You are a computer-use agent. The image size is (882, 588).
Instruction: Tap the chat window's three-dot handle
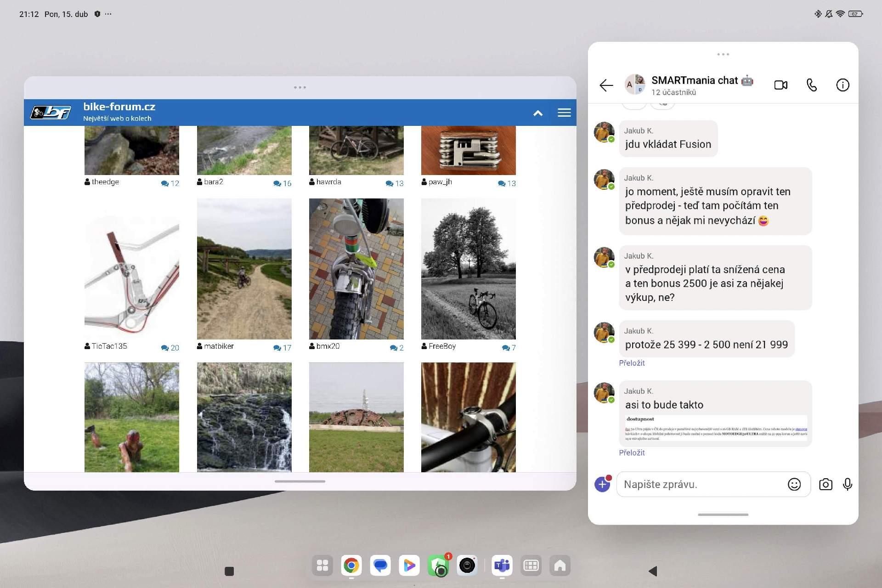(723, 54)
